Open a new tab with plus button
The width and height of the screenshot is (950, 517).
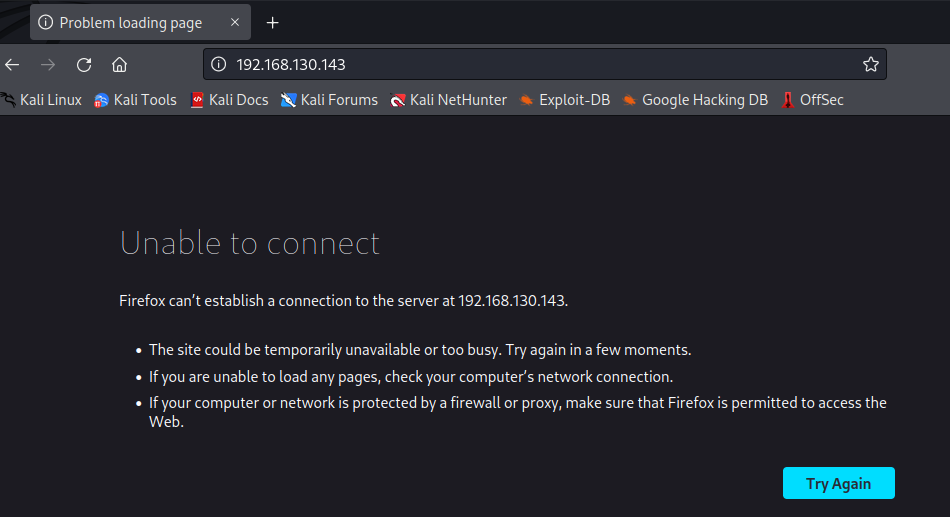[x=272, y=22]
